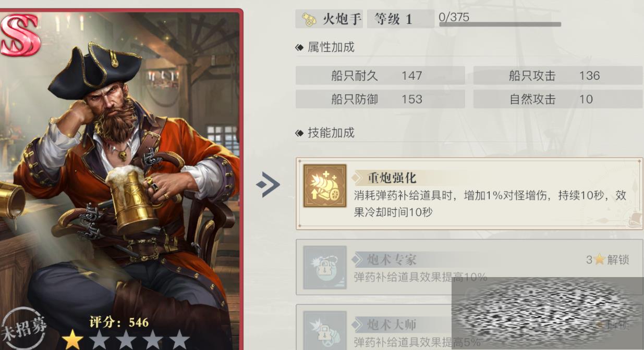Click the 重炮强化 skill icon
The image size is (644, 350).
(x=325, y=186)
